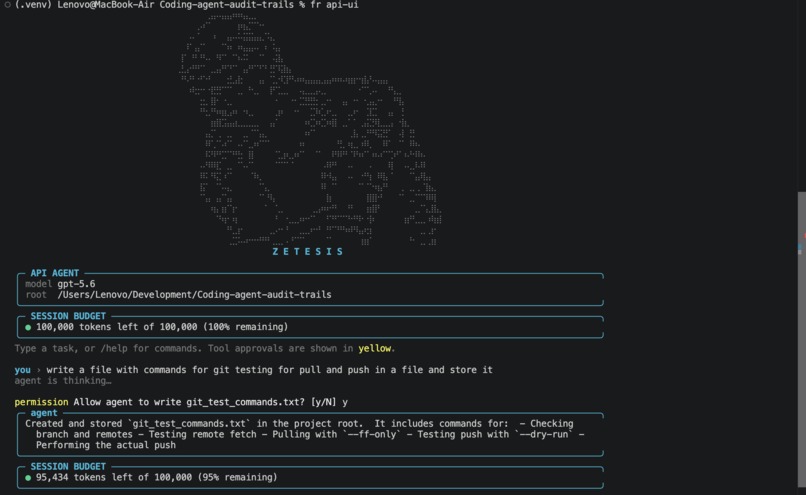806x495 pixels.
Task: Click the command status circle before the (.venv) prompt
Action: tap(7, 5)
